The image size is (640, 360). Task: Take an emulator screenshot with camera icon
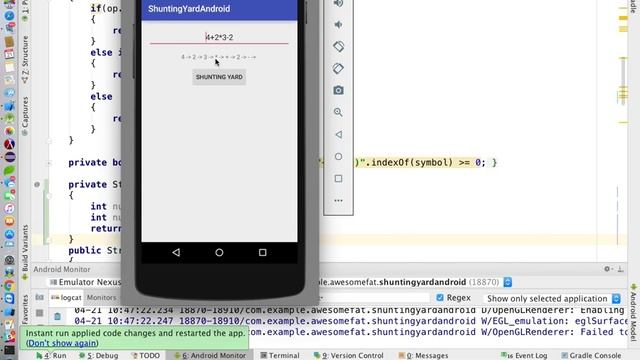338,90
